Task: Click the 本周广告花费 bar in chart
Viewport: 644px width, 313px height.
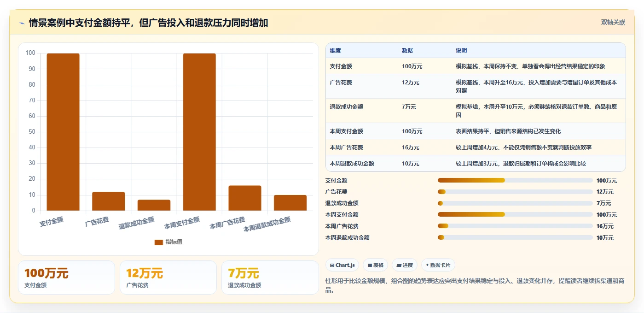Action: click(245, 198)
